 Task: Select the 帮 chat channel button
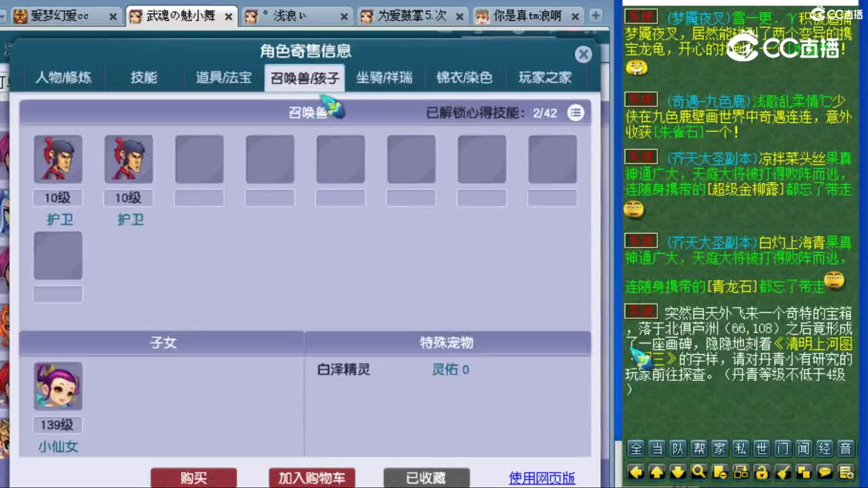tap(698, 449)
